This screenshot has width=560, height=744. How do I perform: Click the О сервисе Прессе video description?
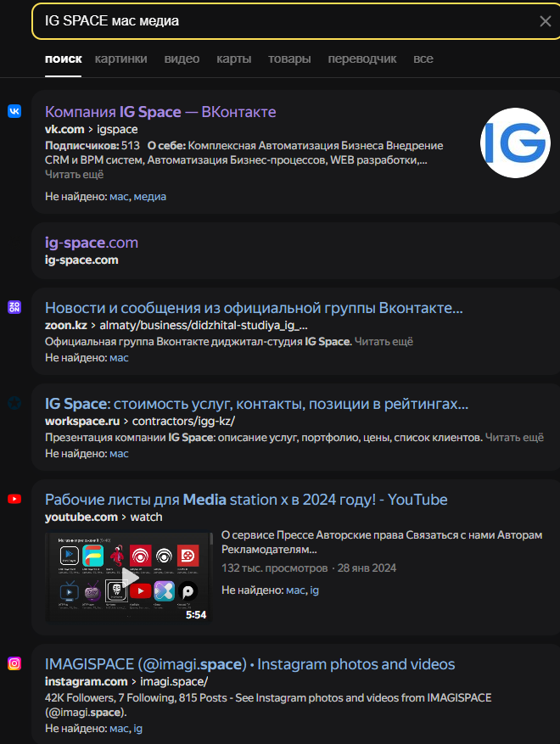(x=382, y=542)
